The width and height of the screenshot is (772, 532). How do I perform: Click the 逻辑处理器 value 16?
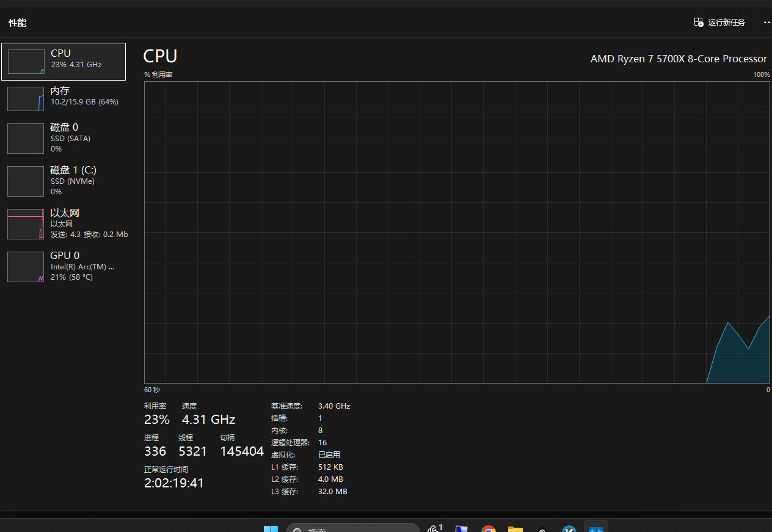[322, 443]
